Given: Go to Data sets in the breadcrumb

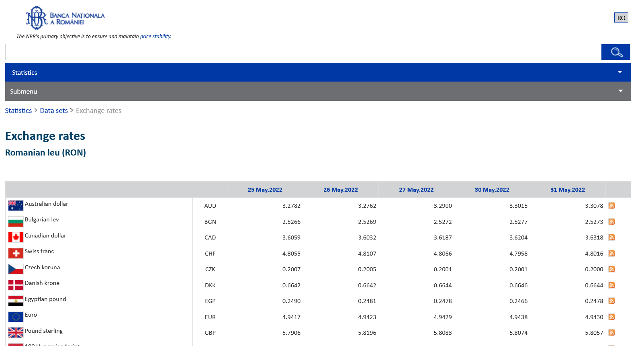Looking at the screenshot, I should (54, 111).
